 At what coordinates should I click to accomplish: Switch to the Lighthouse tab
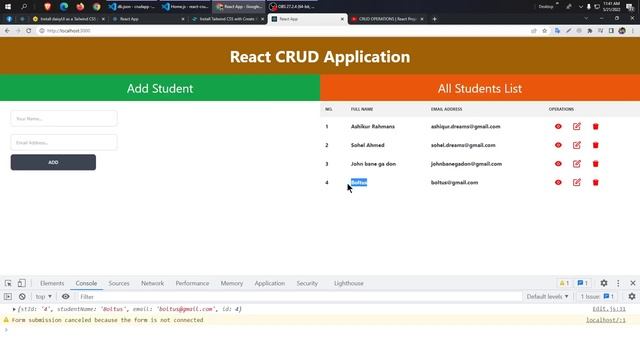click(x=349, y=283)
